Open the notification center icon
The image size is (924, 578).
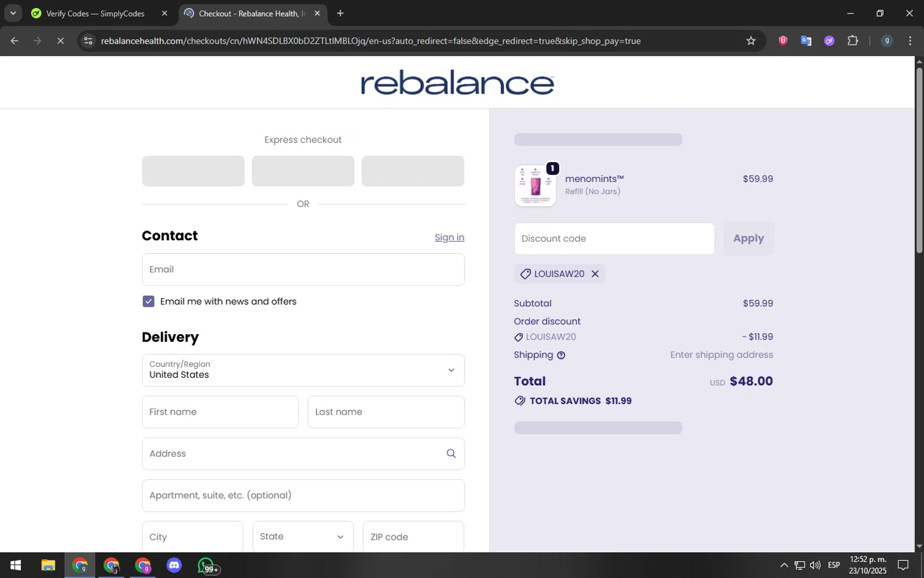coord(903,565)
